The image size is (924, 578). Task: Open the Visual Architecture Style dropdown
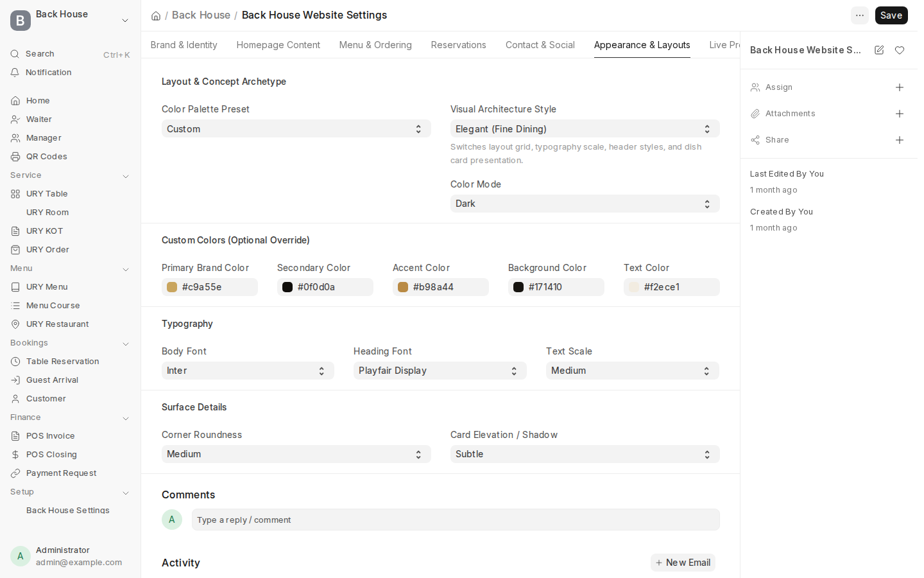coord(585,129)
